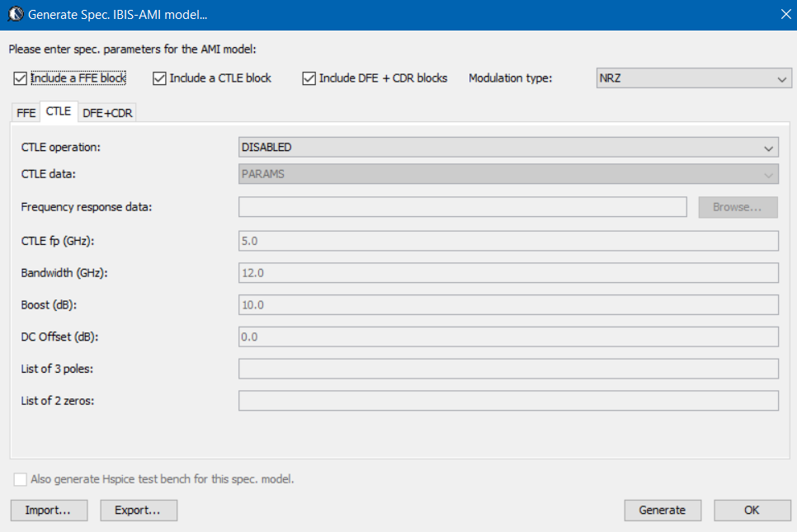The width and height of the screenshot is (797, 532).
Task: Disable Include DFE + CDR blocks
Action: [309, 78]
